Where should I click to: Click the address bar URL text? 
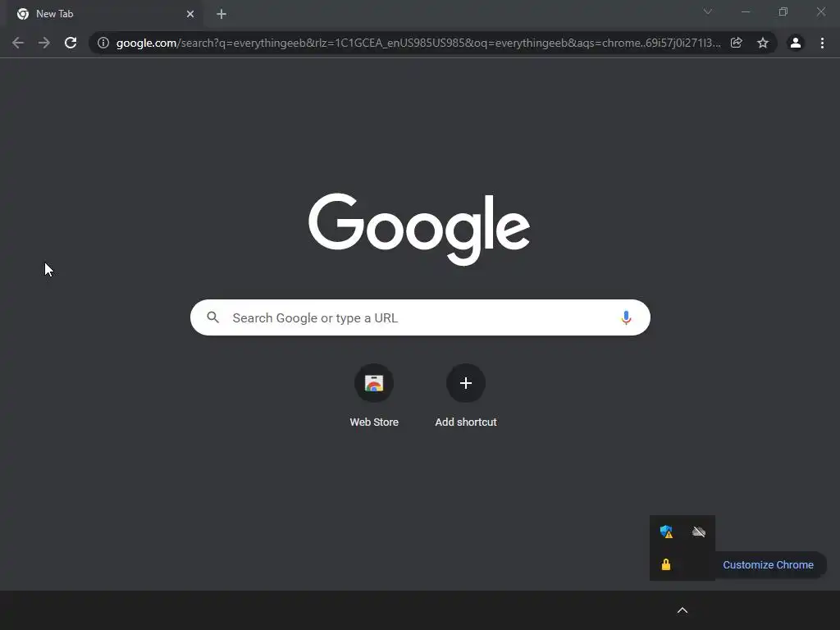point(418,43)
